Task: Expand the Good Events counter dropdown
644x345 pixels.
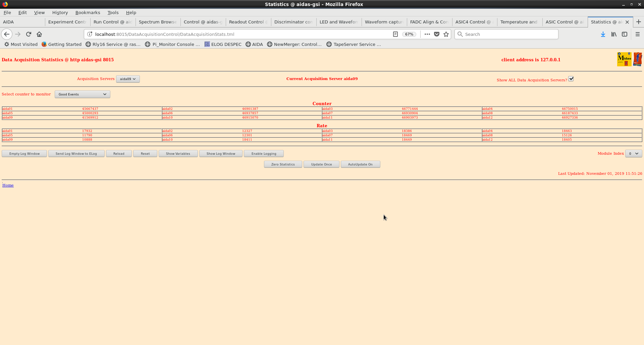Action: click(82, 94)
